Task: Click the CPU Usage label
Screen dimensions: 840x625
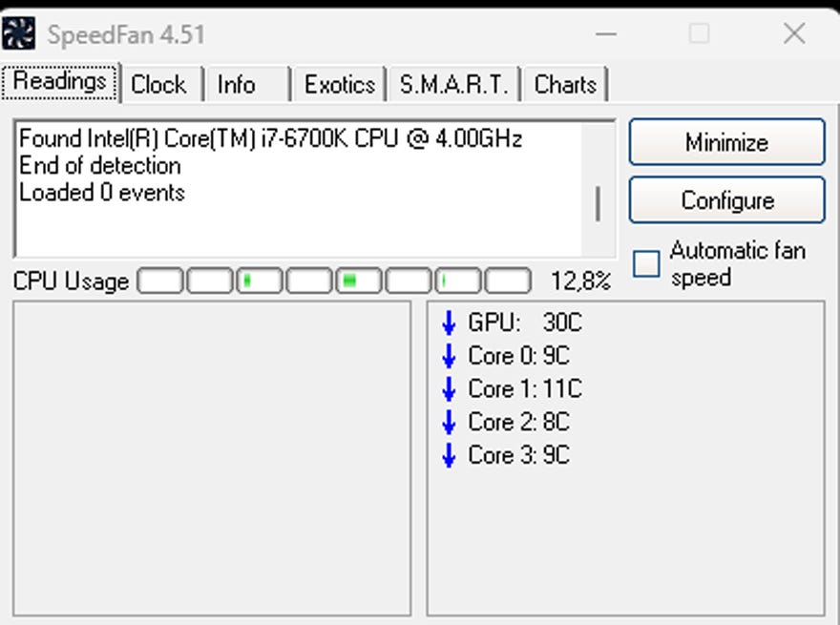Action: (71, 281)
